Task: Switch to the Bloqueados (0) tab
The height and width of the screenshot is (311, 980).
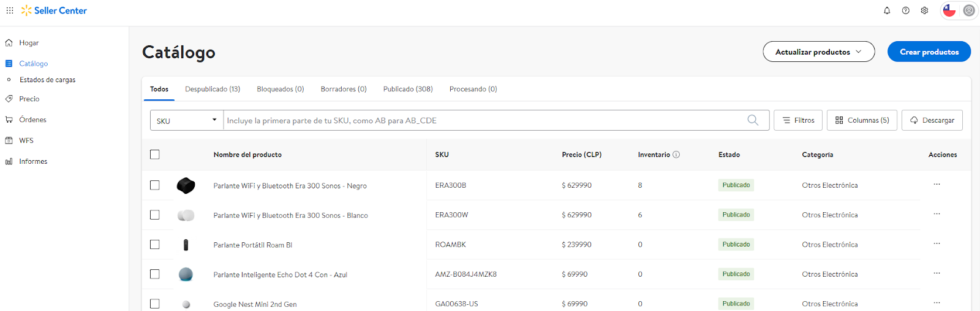Action: pos(281,89)
